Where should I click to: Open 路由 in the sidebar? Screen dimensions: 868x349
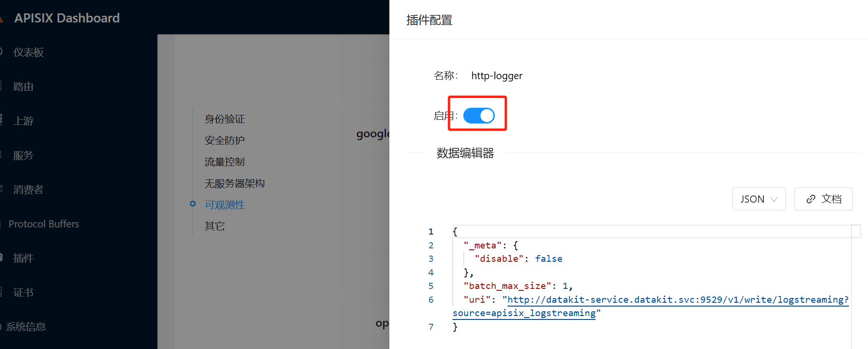click(x=23, y=87)
